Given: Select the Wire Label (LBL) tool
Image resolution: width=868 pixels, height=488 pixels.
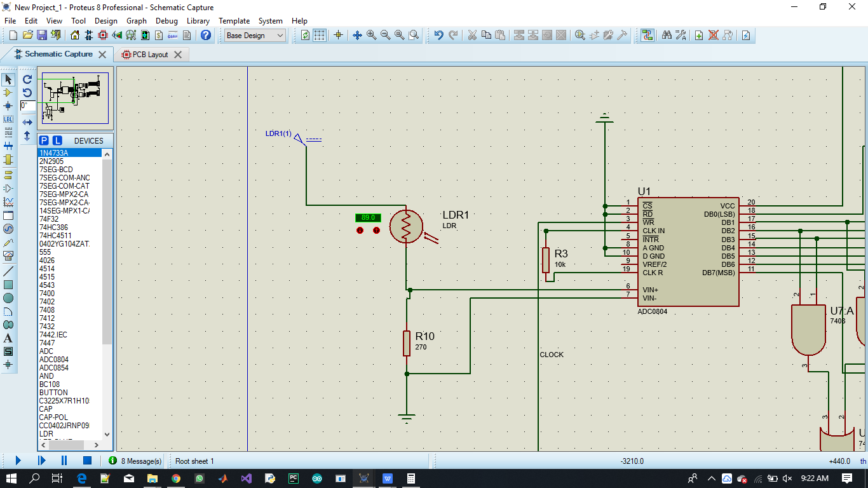Looking at the screenshot, I should click(x=8, y=119).
